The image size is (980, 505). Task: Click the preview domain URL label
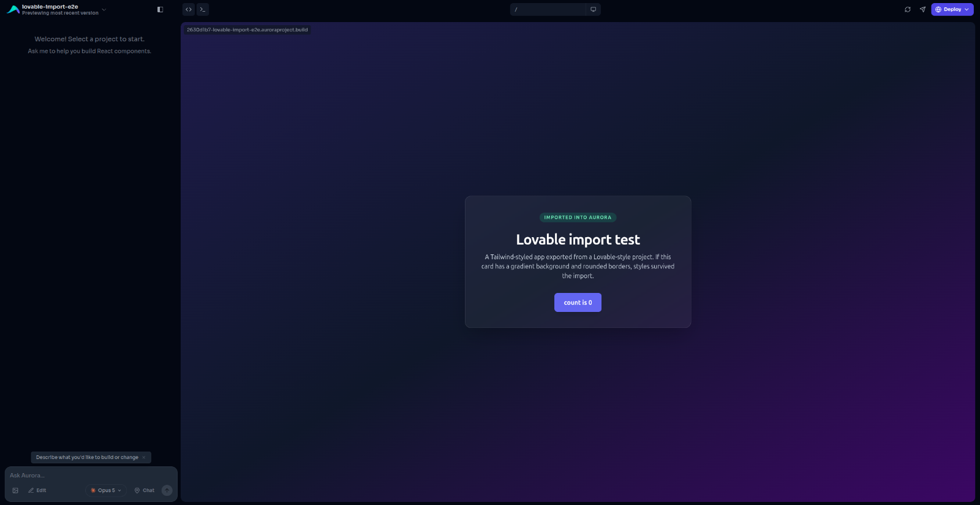click(x=247, y=29)
